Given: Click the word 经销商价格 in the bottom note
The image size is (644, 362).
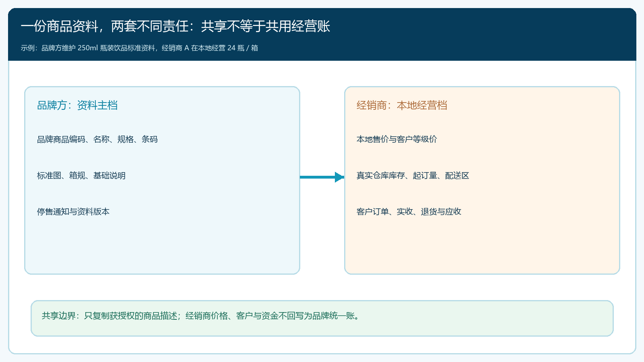Looking at the screenshot, I should pyautogui.click(x=206, y=316).
